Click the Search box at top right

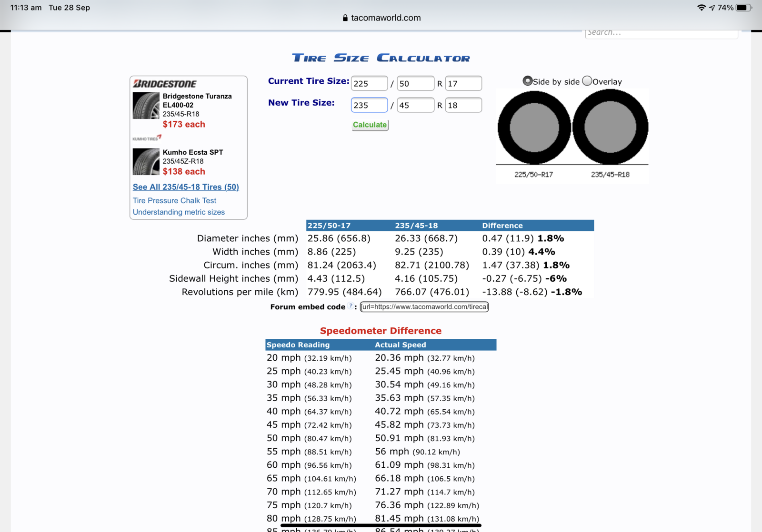661,33
